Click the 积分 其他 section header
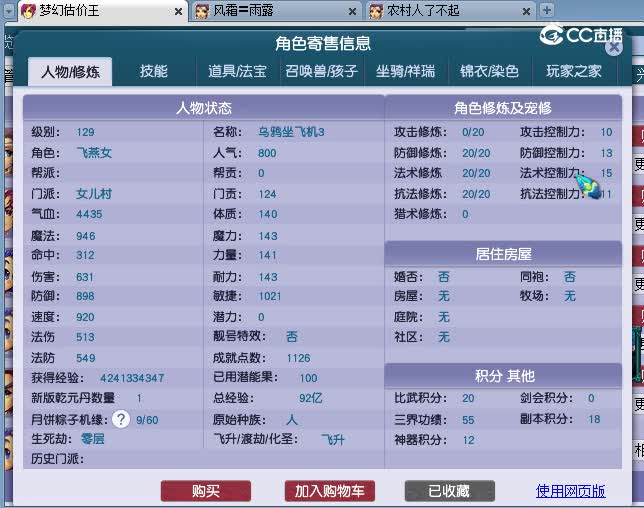Image resolution: width=644 pixels, height=508 pixels. (x=503, y=376)
